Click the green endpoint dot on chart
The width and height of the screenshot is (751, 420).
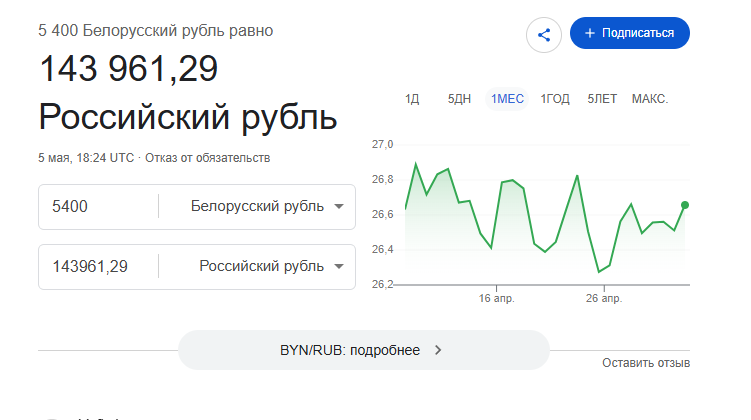pos(685,205)
